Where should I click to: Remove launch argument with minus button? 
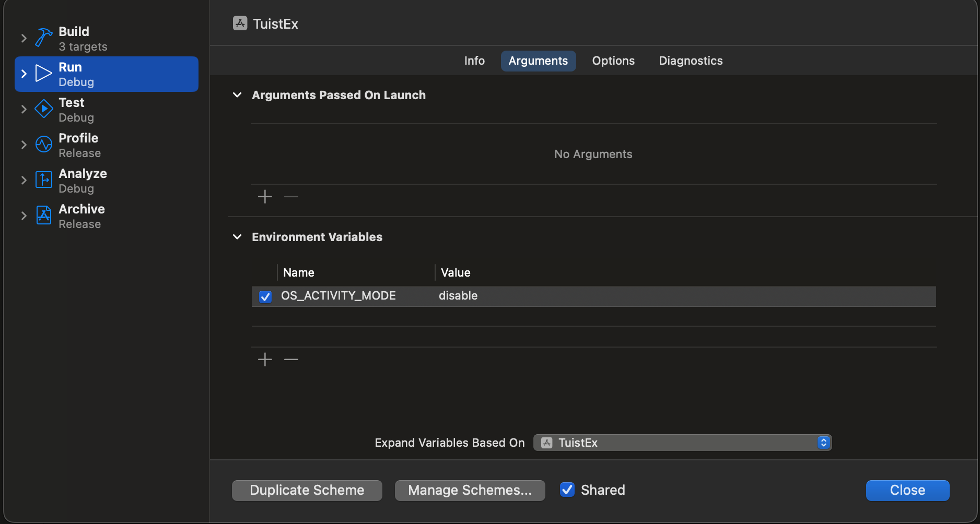(291, 197)
